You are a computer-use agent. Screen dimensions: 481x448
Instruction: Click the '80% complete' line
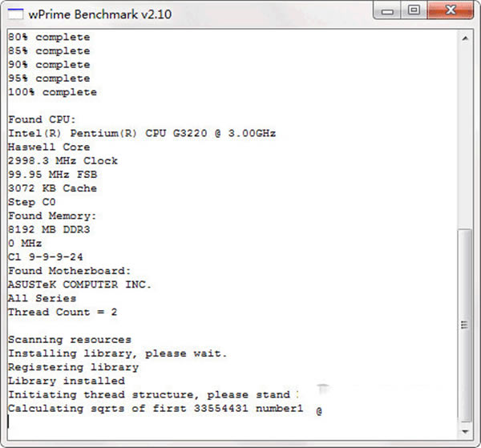click(49, 37)
